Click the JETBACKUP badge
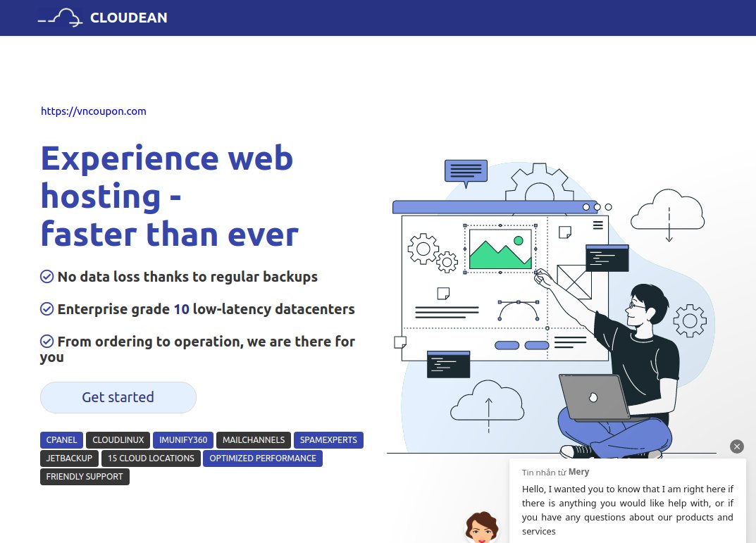This screenshot has height=543, width=756. (x=69, y=458)
